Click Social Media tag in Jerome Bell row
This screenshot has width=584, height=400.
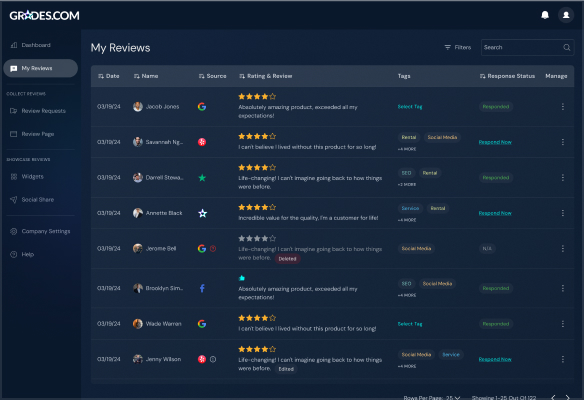(x=416, y=248)
